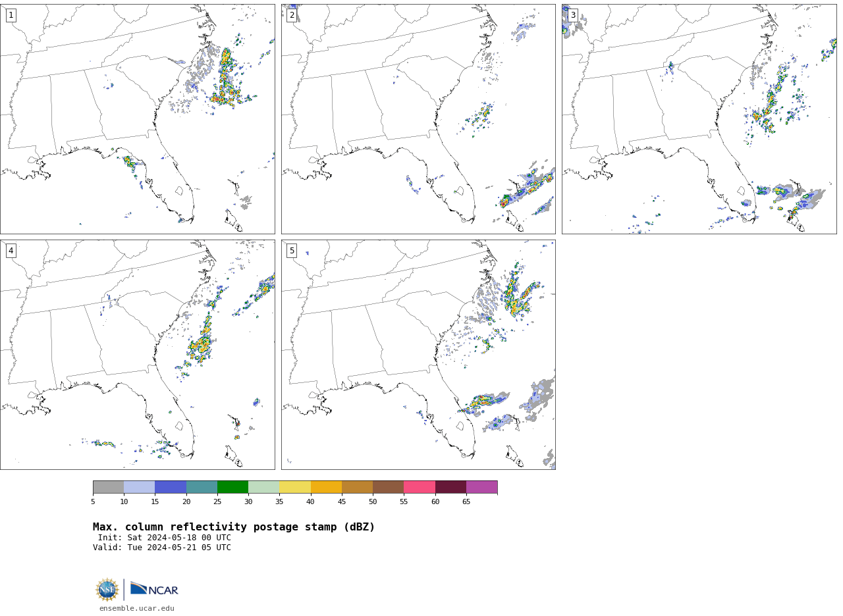Click the maroon 60-65 dBZ swatch
The height and width of the screenshot is (616, 843).
(450, 487)
